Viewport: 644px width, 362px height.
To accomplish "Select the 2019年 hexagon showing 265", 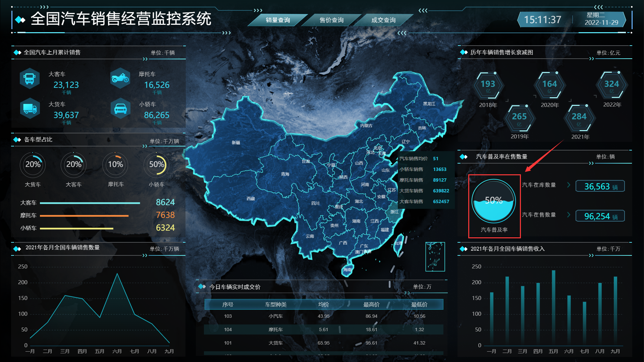I will point(519,118).
